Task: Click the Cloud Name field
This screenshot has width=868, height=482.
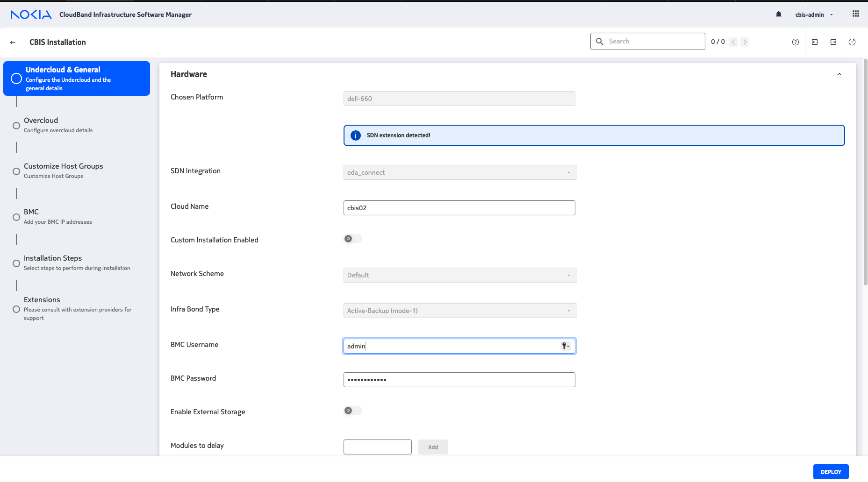Action: (x=459, y=208)
